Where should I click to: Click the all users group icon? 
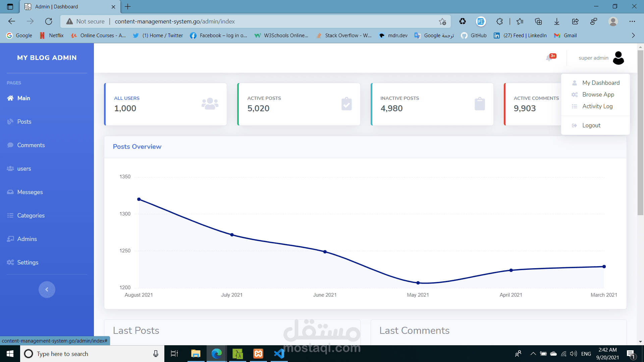(210, 104)
